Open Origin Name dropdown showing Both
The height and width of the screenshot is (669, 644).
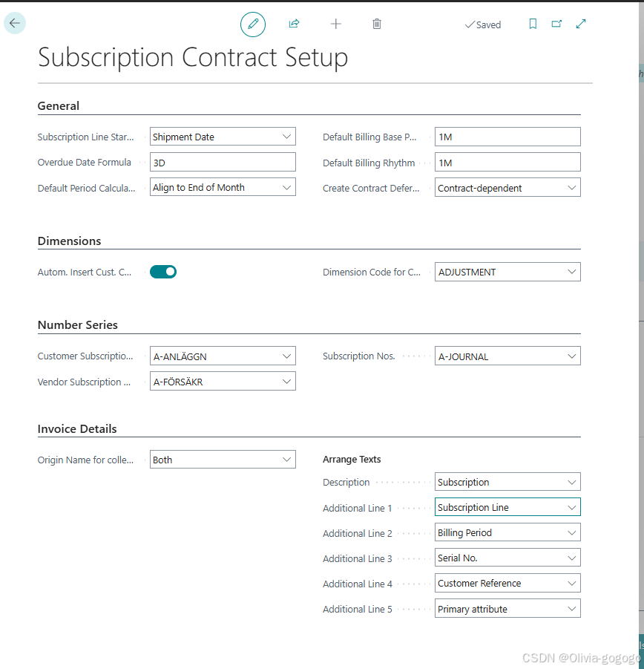(x=286, y=459)
